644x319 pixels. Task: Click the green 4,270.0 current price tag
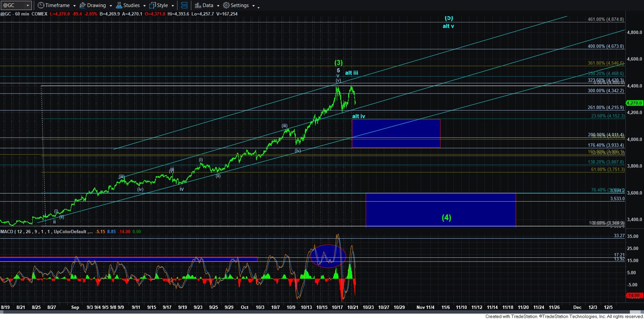pyautogui.click(x=634, y=103)
